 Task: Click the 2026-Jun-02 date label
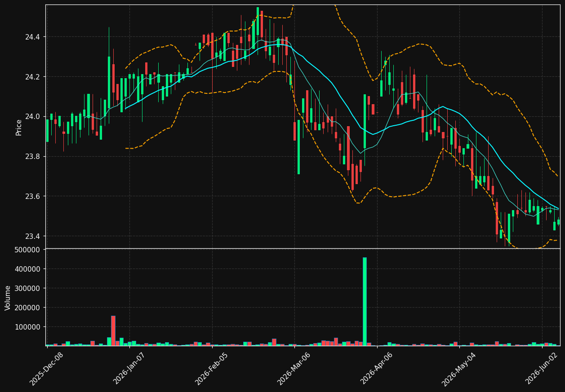[x=542, y=368]
